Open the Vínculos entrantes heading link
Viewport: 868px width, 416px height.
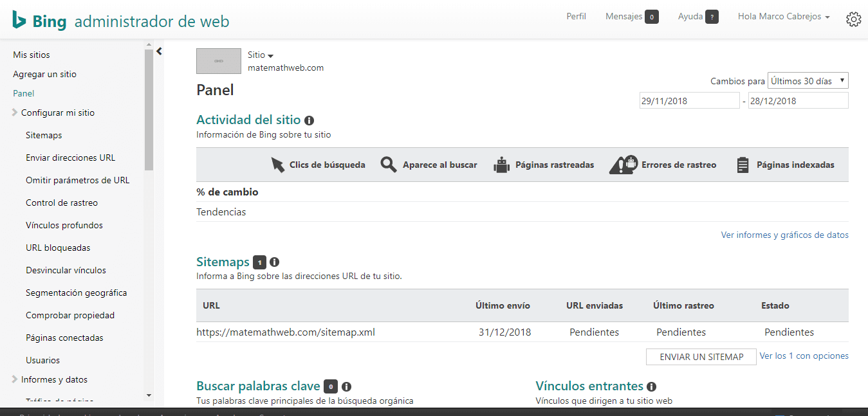[589, 386]
